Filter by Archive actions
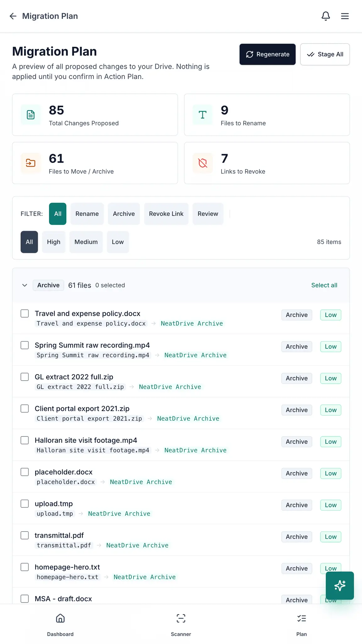This screenshot has height=644, width=362. click(124, 214)
